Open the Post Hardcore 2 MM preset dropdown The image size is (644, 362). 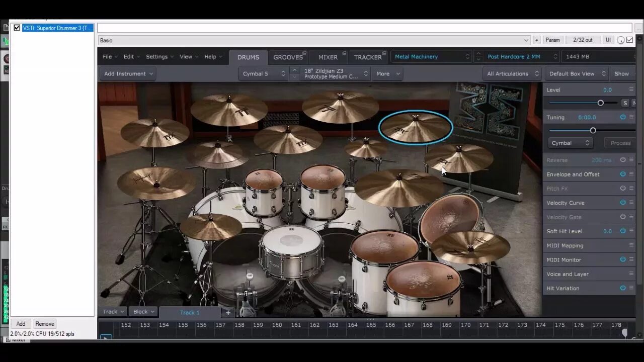click(x=521, y=57)
